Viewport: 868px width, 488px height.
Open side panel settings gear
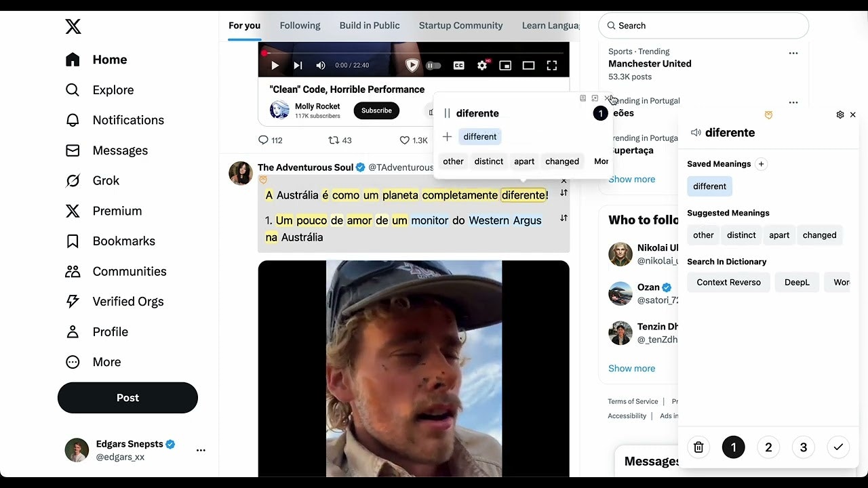point(840,115)
